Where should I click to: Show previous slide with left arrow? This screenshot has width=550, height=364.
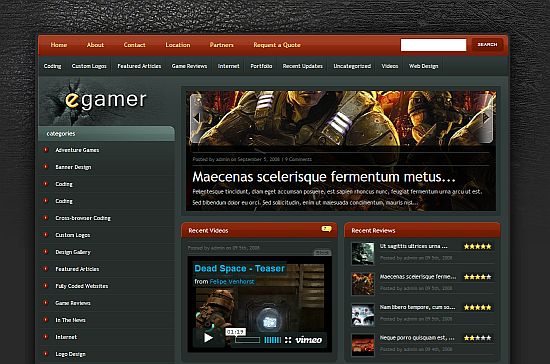click(x=196, y=118)
